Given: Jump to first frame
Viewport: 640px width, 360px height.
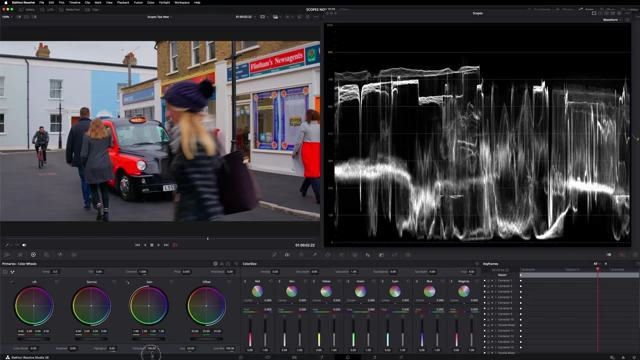Looking at the screenshot, I should (x=138, y=245).
